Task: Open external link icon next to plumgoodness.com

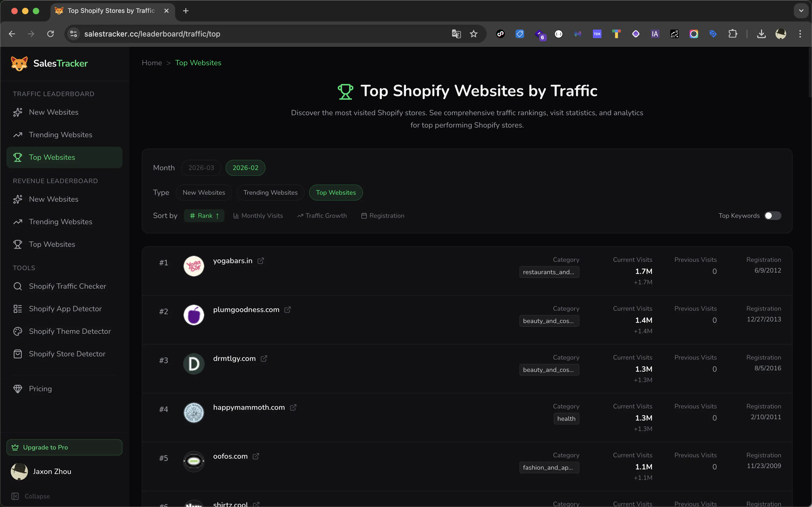Action: (287, 310)
